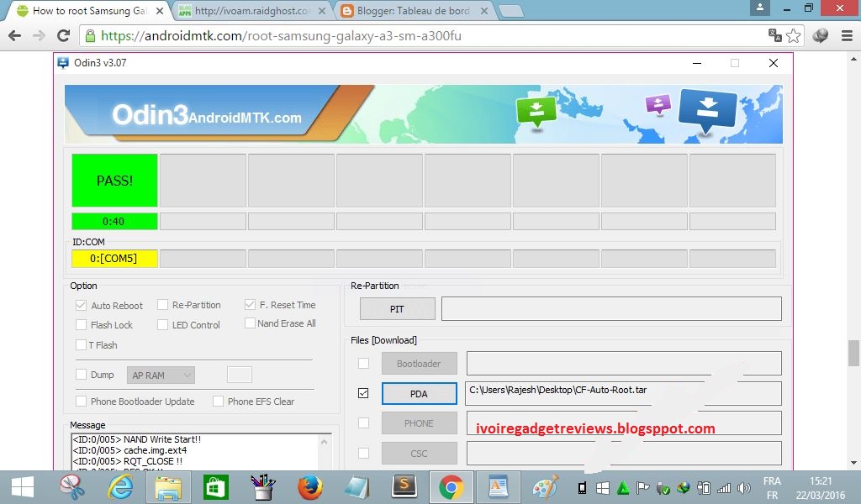Image resolution: width=861 pixels, height=504 pixels.
Task: Click the Odin3 app icon in title bar
Action: click(63, 62)
